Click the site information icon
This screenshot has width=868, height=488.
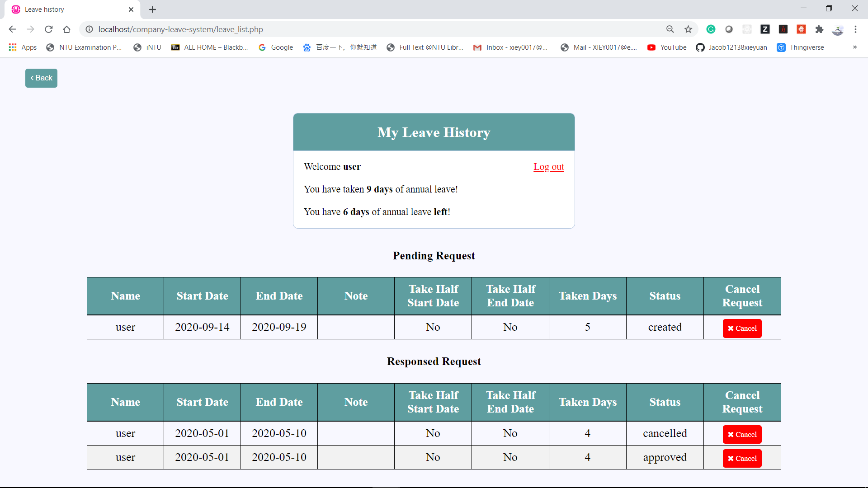coord(90,29)
